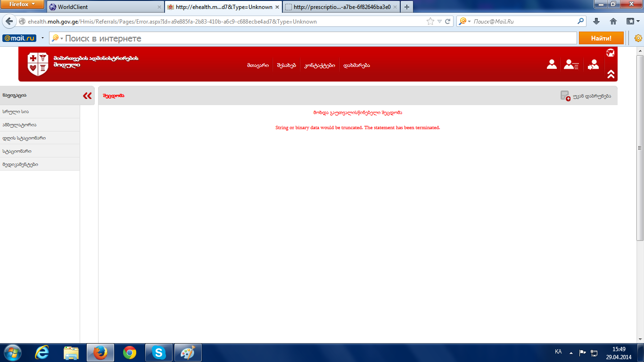Collapse the red header with double chevron
This screenshot has height=362, width=644.
611,74
